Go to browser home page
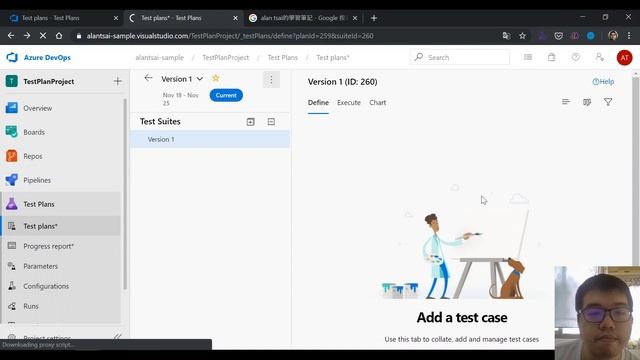640x360 pixels. (x=59, y=36)
